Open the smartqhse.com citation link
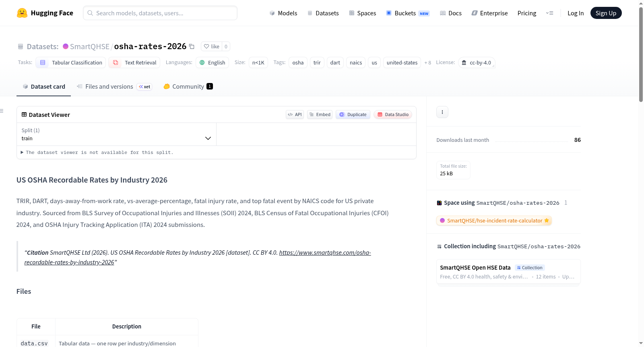This screenshot has width=644, height=347. click(x=198, y=258)
